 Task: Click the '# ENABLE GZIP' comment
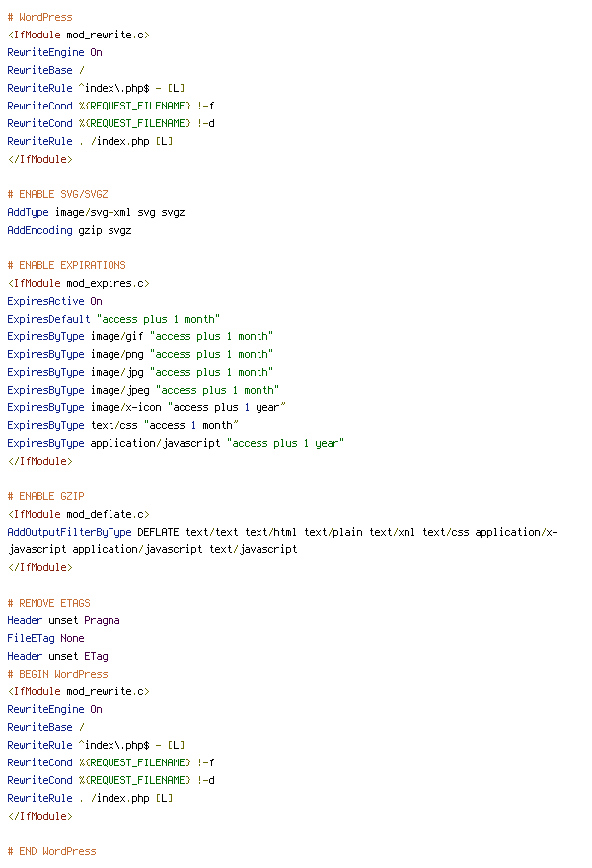(46, 496)
